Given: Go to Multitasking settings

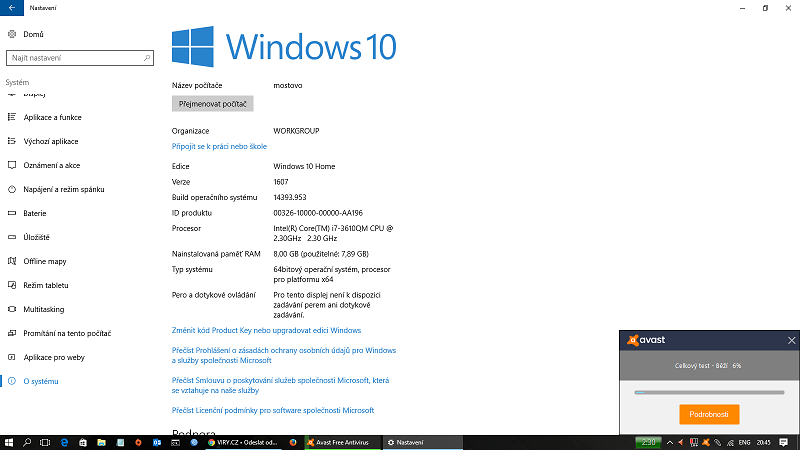Looking at the screenshot, I should pyautogui.click(x=43, y=309).
